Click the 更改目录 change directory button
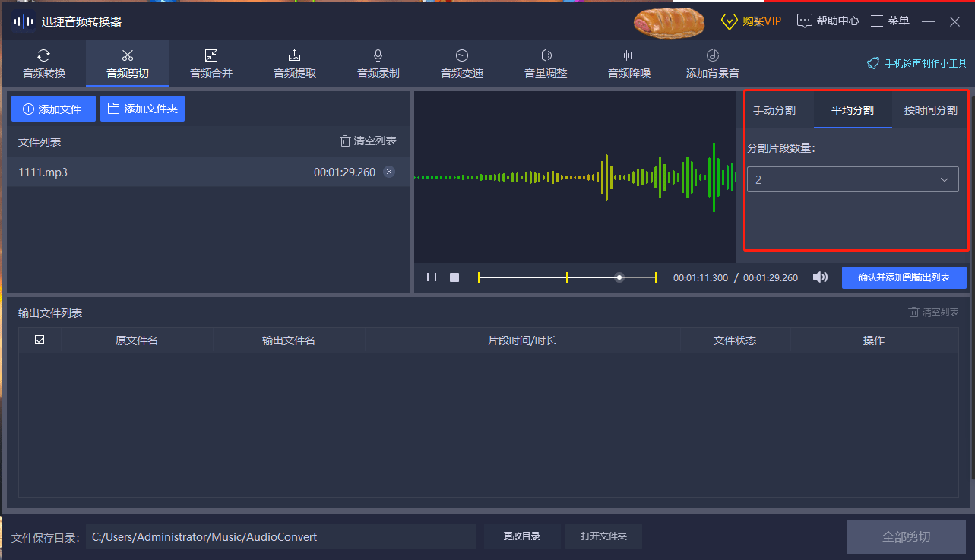 [x=522, y=536]
